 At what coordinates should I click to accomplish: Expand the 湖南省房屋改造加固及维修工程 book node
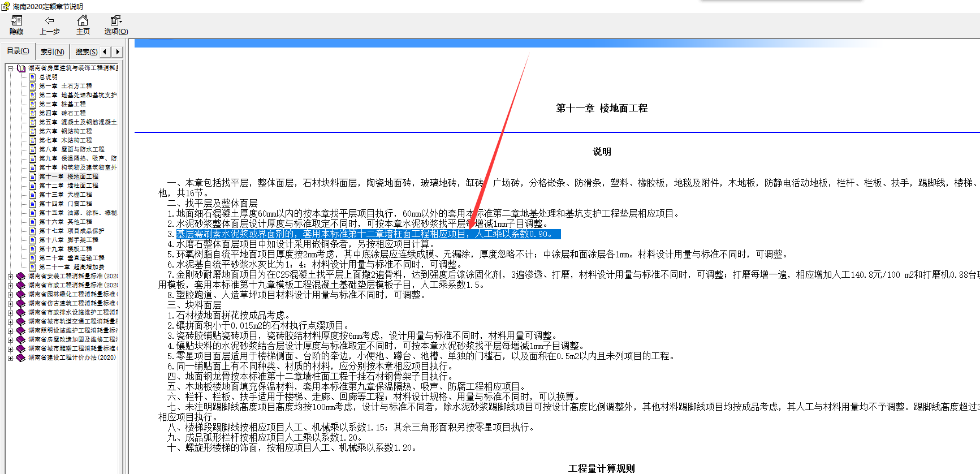[10, 340]
